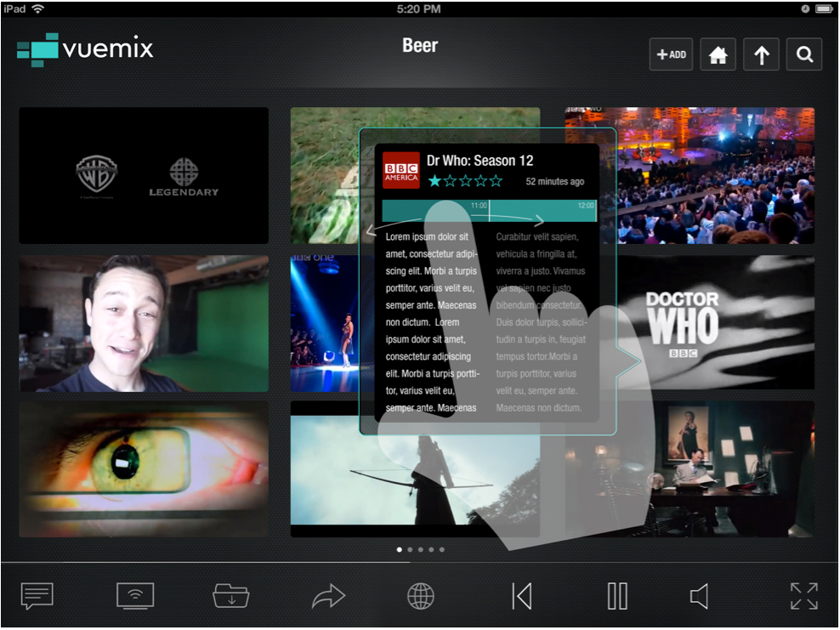Select the Warner Bros Legendary thumbnail

[144, 176]
